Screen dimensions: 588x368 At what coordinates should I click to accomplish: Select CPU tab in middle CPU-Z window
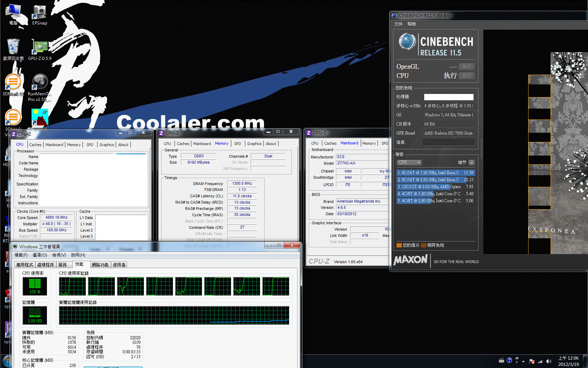coord(168,144)
